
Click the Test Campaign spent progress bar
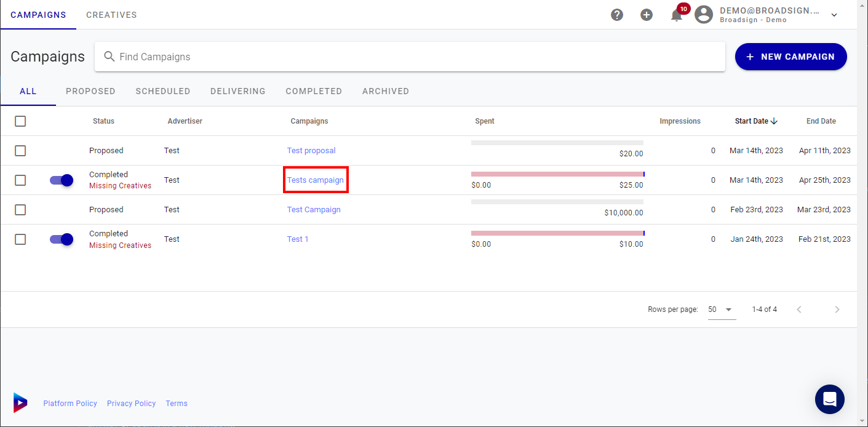click(x=557, y=202)
